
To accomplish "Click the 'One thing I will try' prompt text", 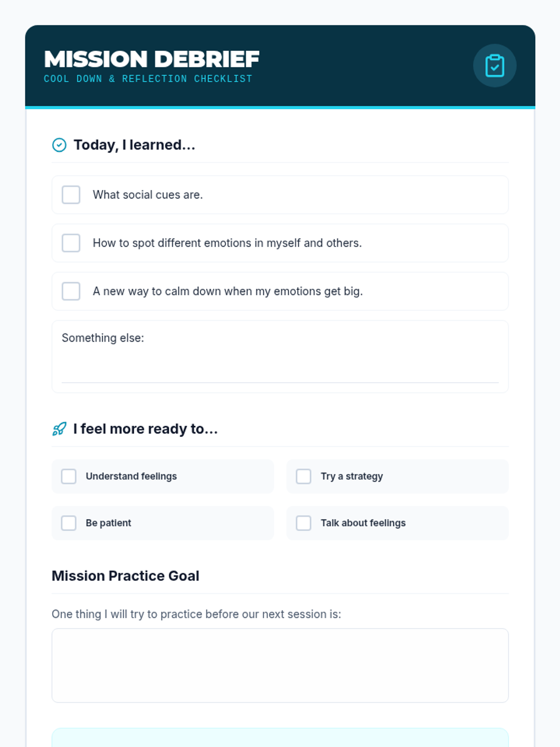I will [196, 614].
